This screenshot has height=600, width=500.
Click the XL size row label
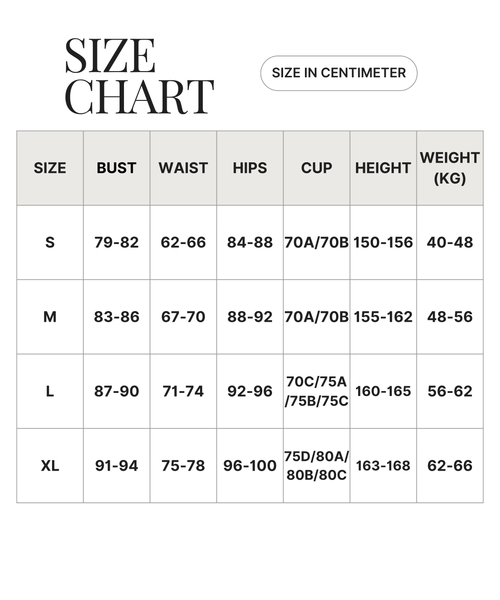click(x=50, y=466)
